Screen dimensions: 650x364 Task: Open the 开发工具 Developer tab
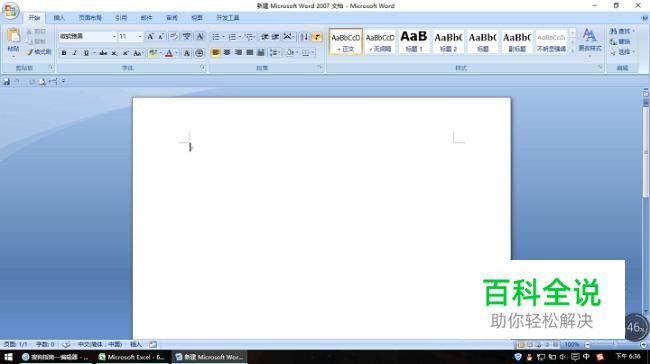(228, 18)
